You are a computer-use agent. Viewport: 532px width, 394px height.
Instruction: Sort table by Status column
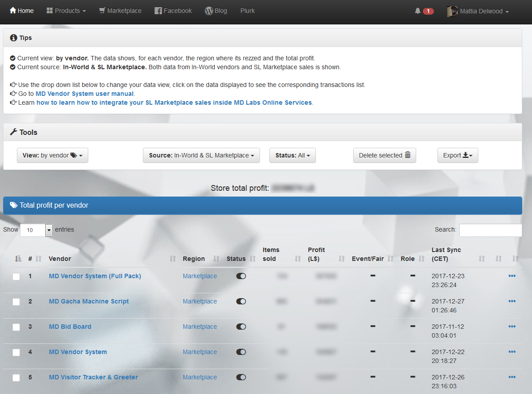coord(241,259)
